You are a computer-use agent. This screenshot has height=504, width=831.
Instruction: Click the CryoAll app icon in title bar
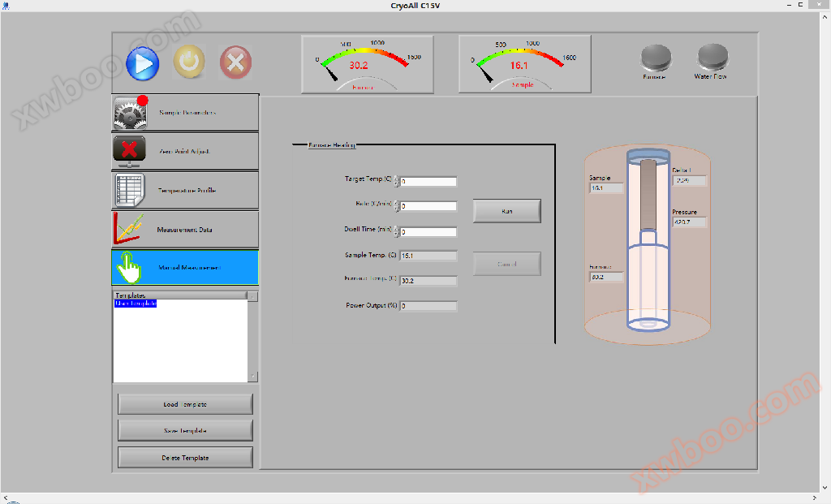(x=6, y=6)
